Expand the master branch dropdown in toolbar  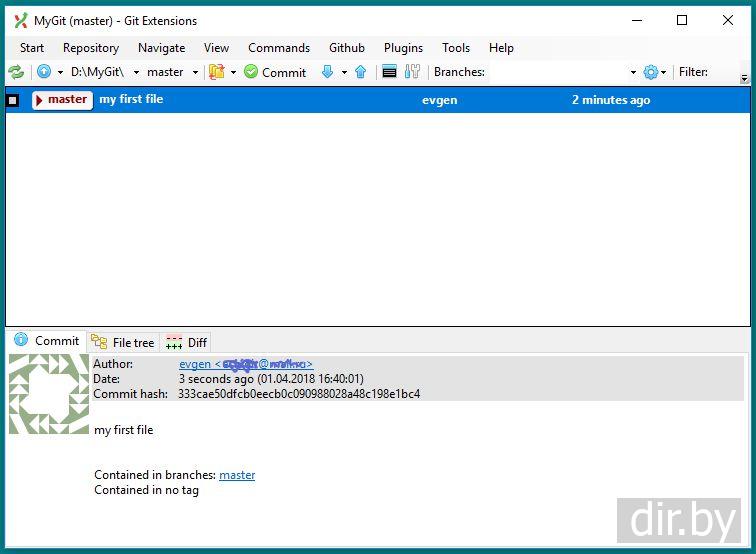click(196, 72)
